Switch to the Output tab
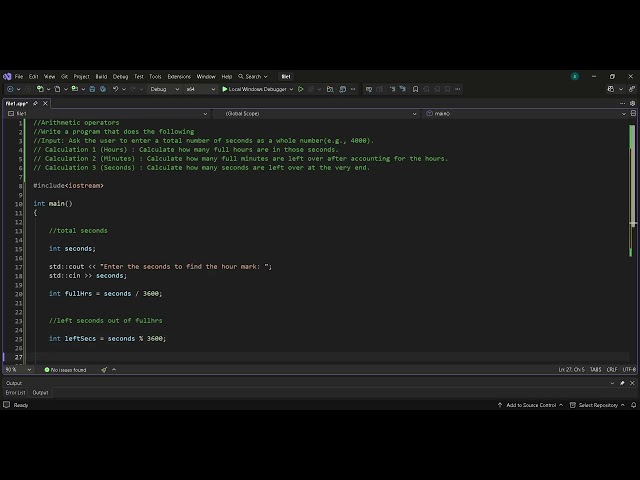The height and width of the screenshot is (480, 640). [40, 393]
